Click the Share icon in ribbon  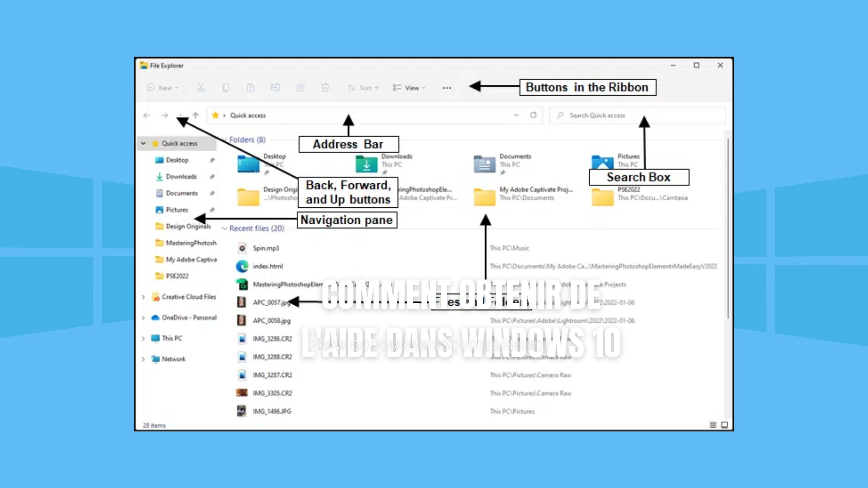click(x=300, y=87)
